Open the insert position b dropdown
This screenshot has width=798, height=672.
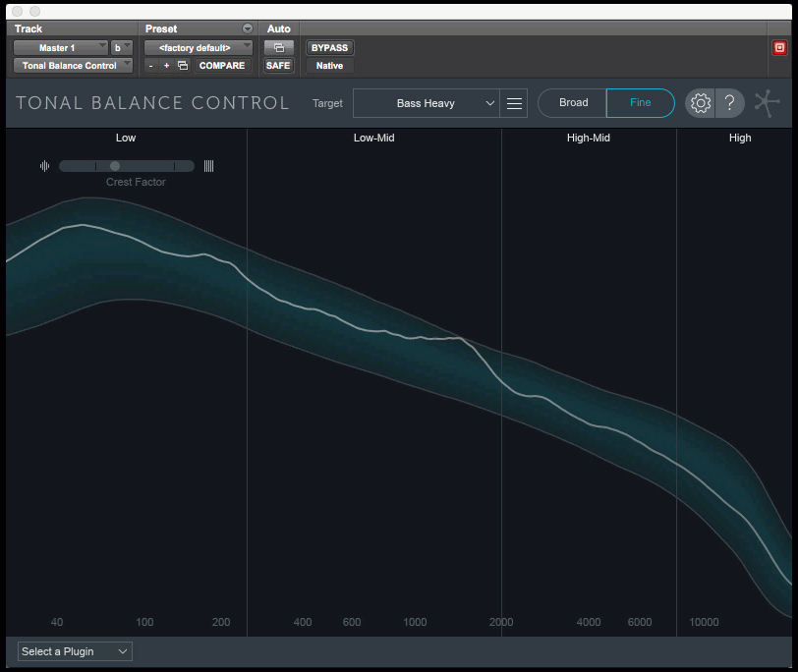[x=122, y=48]
